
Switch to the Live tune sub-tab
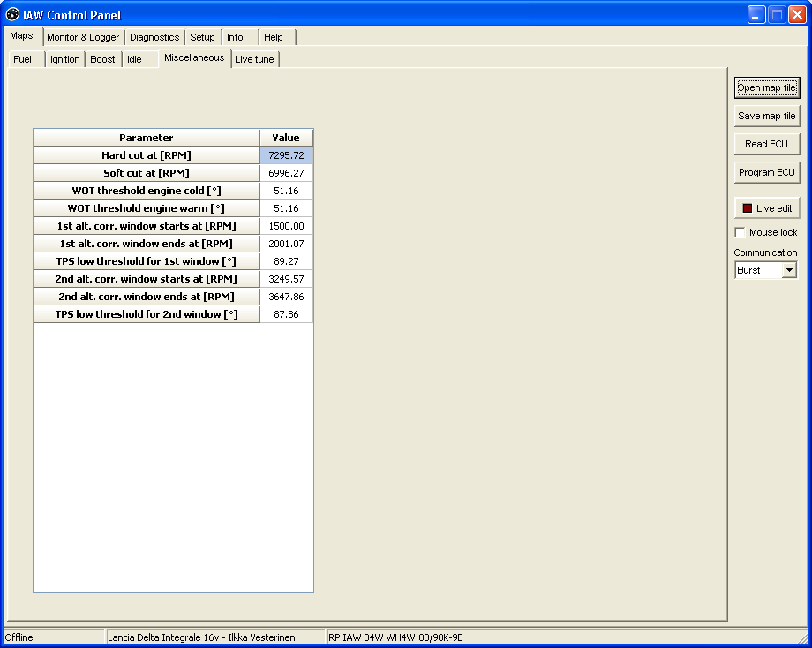click(x=254, y=59)
